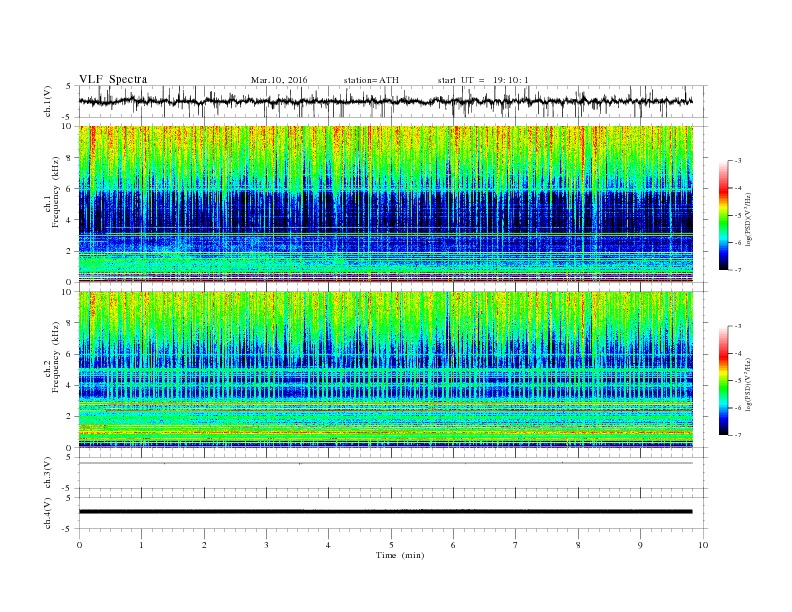Click the '-3' label on upper colorbar

click(x=738, y=161)
